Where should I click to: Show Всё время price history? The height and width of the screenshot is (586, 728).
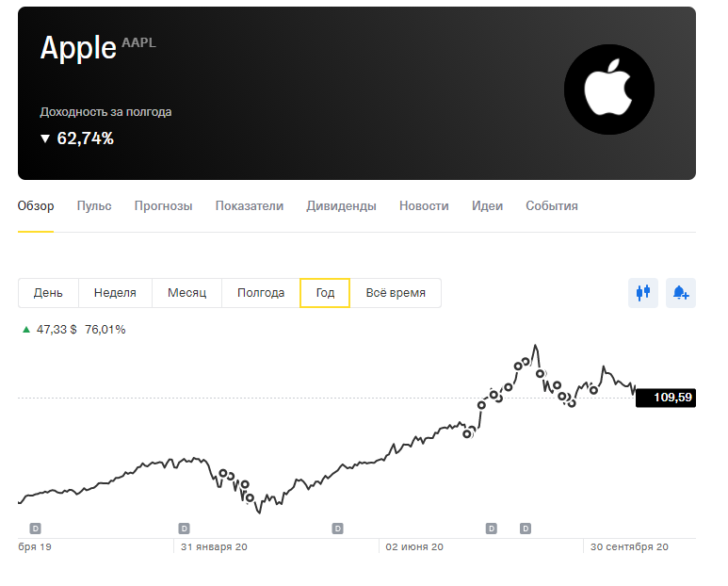(396, 293)
